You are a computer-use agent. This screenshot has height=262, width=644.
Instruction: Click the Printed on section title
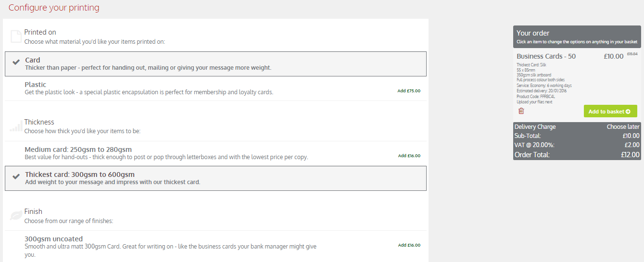pyautogui.click(x=40, y=32)
